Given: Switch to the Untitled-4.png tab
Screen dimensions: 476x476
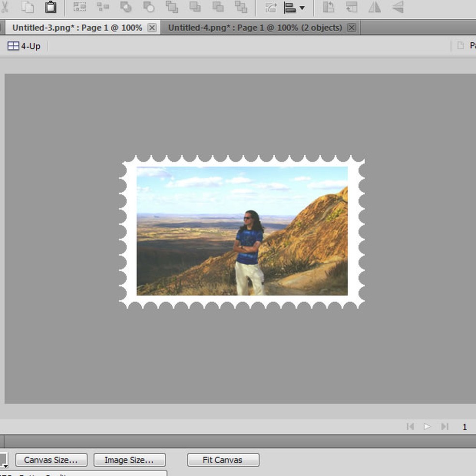Looking at the screenshot, I should click(254, 28).
